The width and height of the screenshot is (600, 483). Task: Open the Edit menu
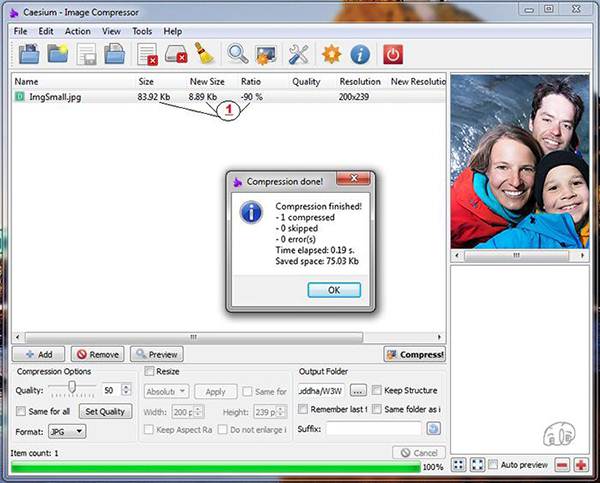tap(46, 31)
